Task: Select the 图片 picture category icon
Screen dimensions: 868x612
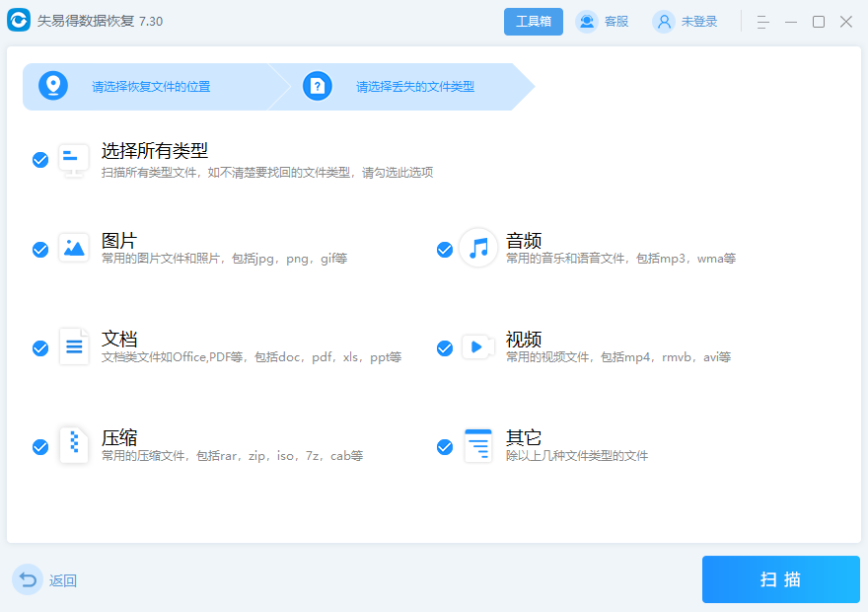Action: pyautogui.click(x=74, y=249)
